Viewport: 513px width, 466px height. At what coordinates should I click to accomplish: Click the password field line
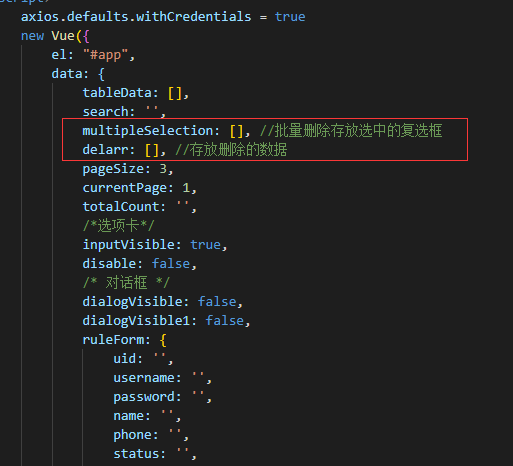point(162,397)
